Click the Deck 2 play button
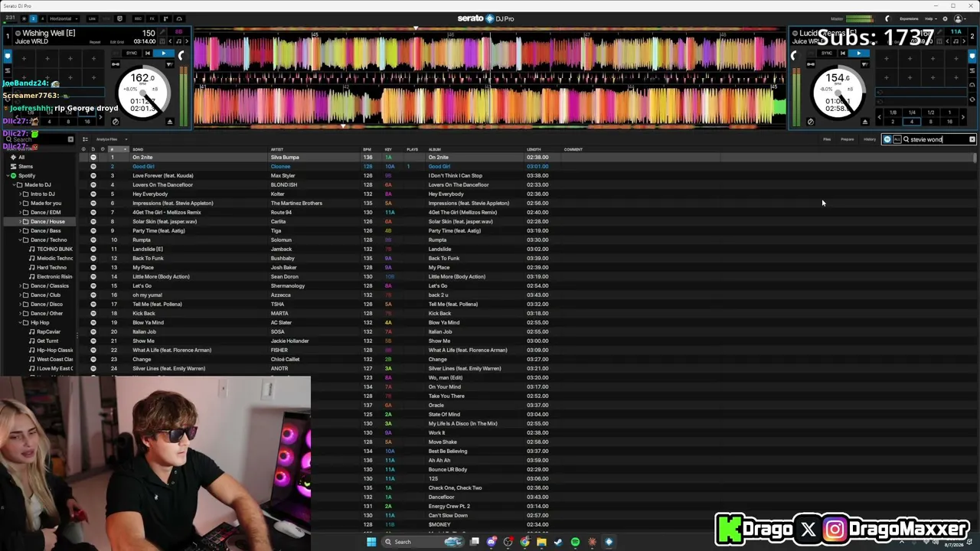 tap(858, 54)
